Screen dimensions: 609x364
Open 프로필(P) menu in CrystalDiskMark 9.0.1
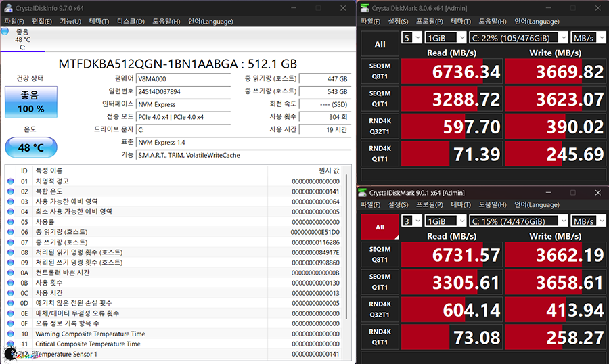(430, 205)
